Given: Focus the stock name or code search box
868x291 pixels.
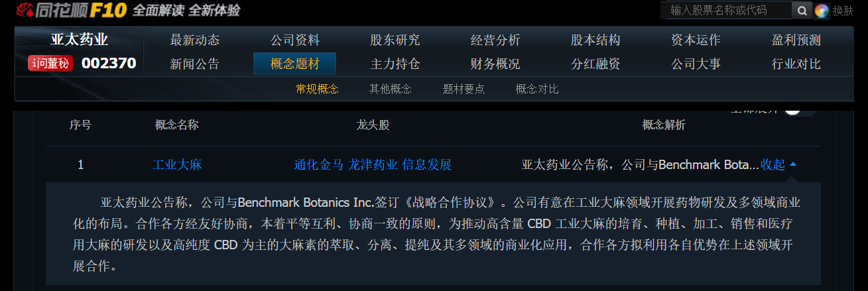Looking at the screenshot, I should [728, 10].
